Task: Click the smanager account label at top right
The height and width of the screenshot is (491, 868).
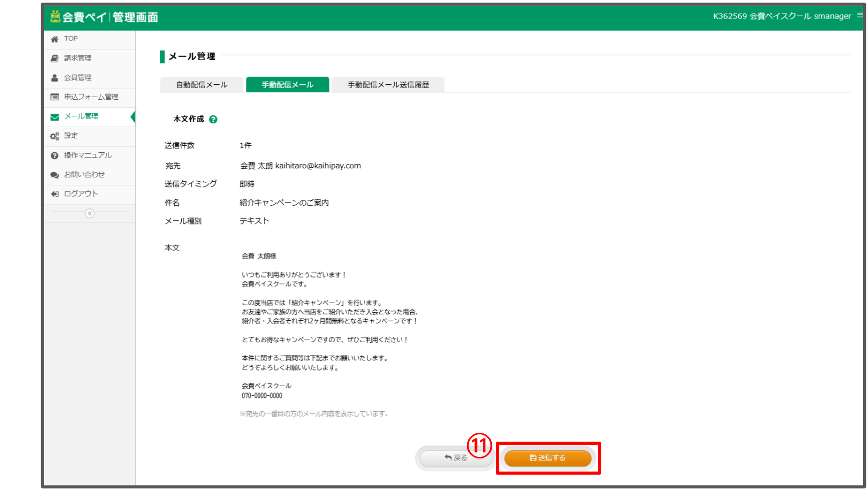Action: pos(831,16)
